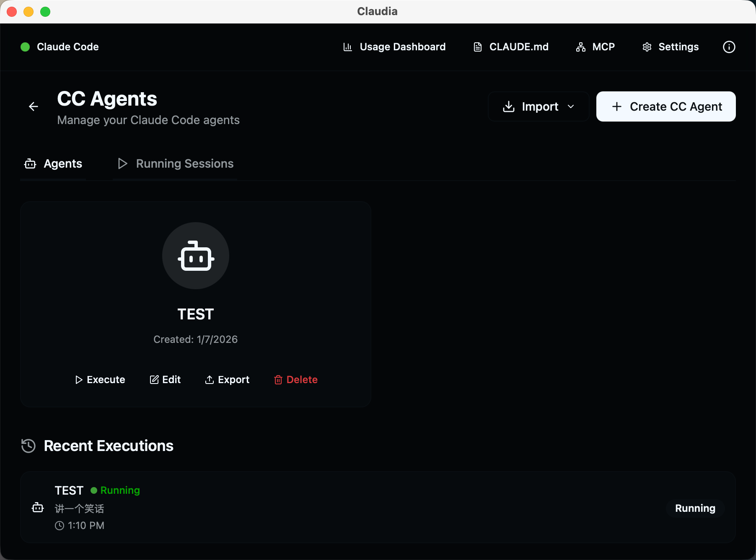This screenshot has height=560, width=756.
Task: Click the 1:10 PM timestamp
Action: pyautogui.click(x=86, y=526)
